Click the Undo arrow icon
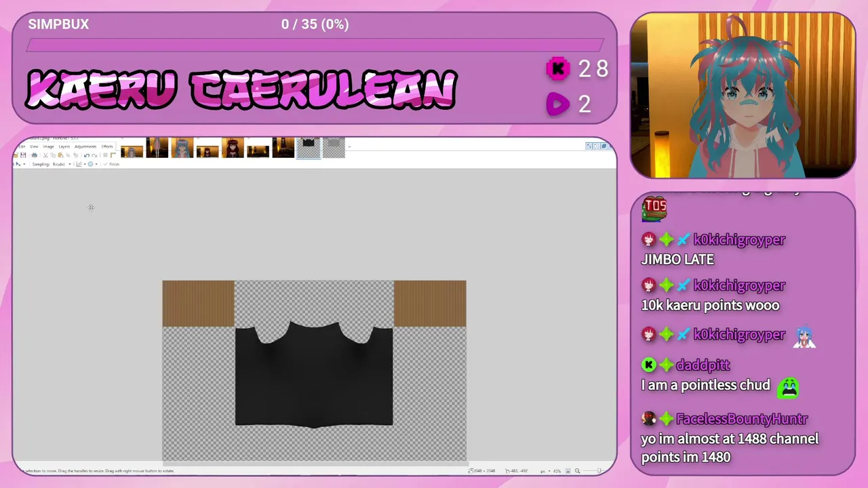Screen dimensions: 868x488 87,155
